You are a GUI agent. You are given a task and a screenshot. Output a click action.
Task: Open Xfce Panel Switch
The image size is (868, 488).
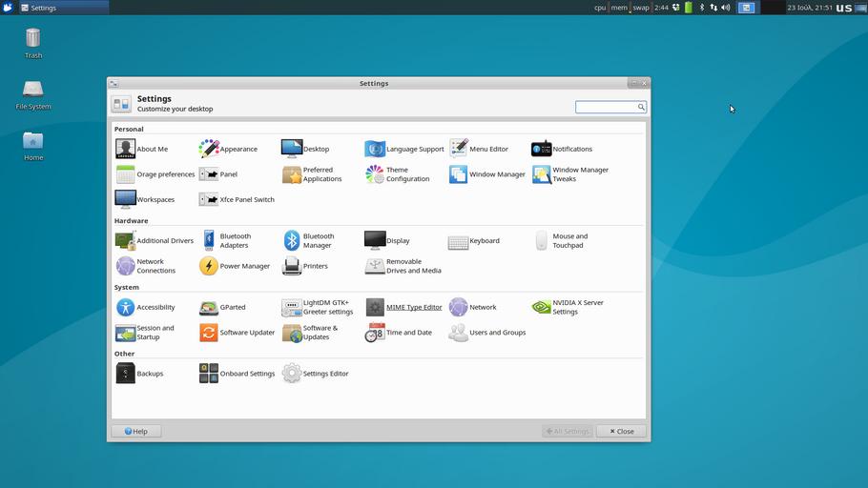(237, 200)
